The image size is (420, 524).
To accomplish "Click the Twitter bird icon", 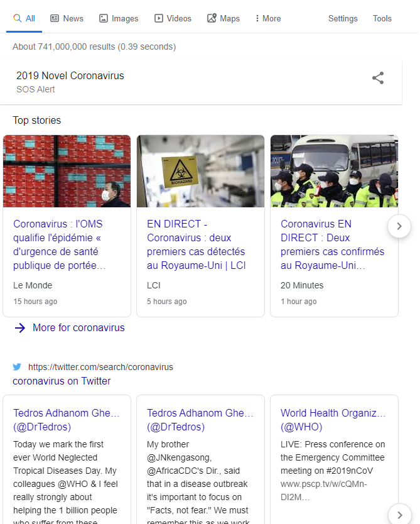I will (x=17, y=367).
